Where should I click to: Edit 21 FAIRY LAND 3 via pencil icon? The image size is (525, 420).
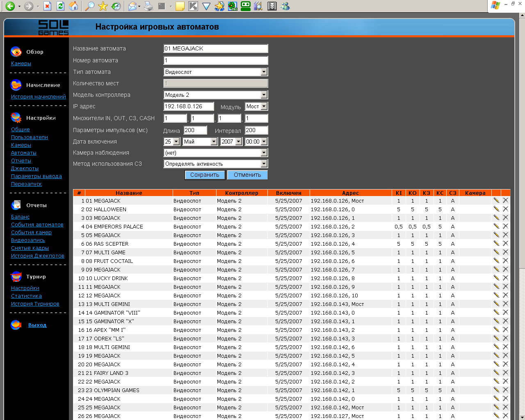tap(496, 373)
